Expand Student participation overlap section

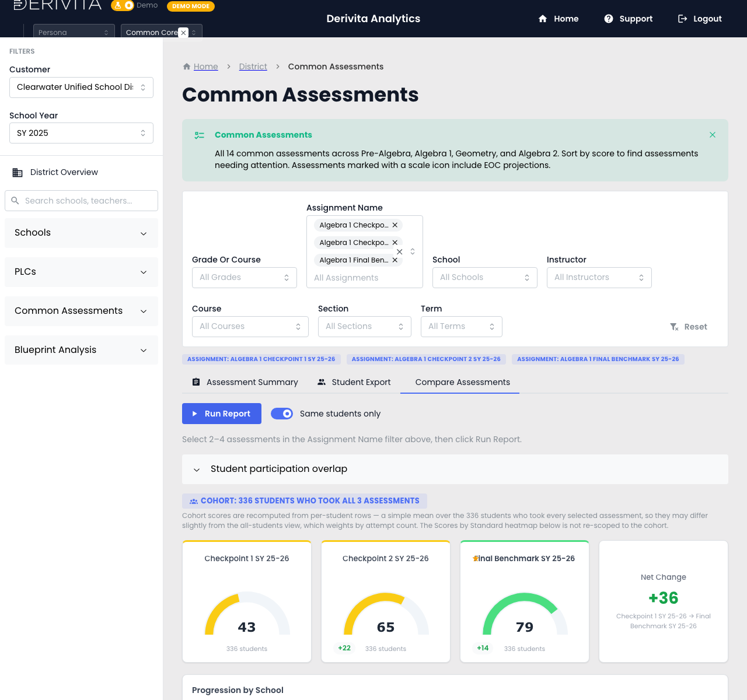coord(455,469)
